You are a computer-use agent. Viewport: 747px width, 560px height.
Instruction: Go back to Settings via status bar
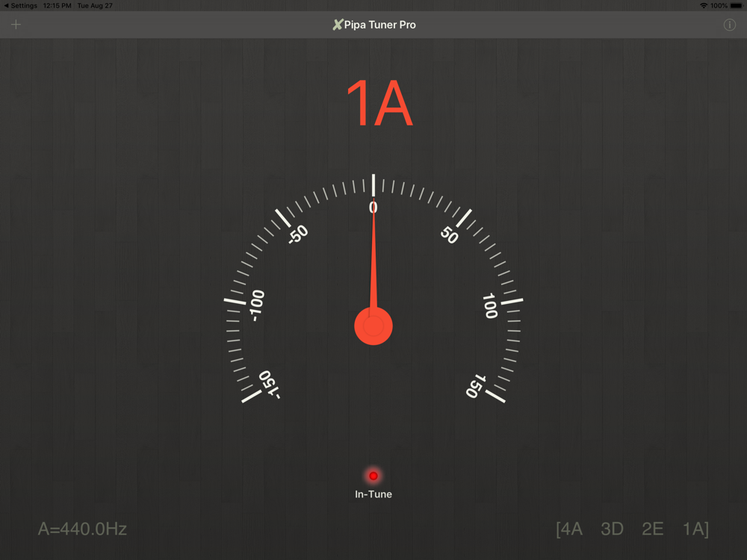[x=21, y=5]
